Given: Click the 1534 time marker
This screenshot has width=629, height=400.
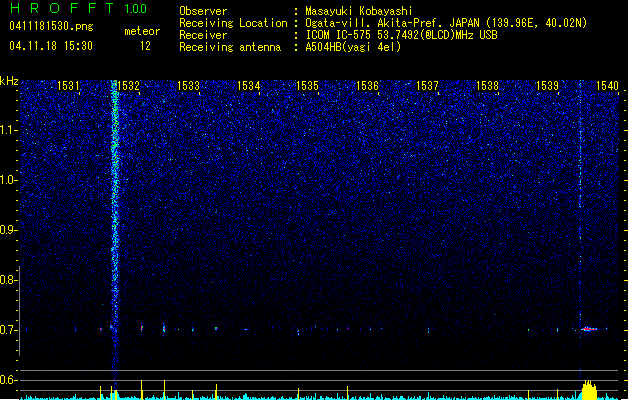Looking at the screenshot, I should [x=248, y=86].
